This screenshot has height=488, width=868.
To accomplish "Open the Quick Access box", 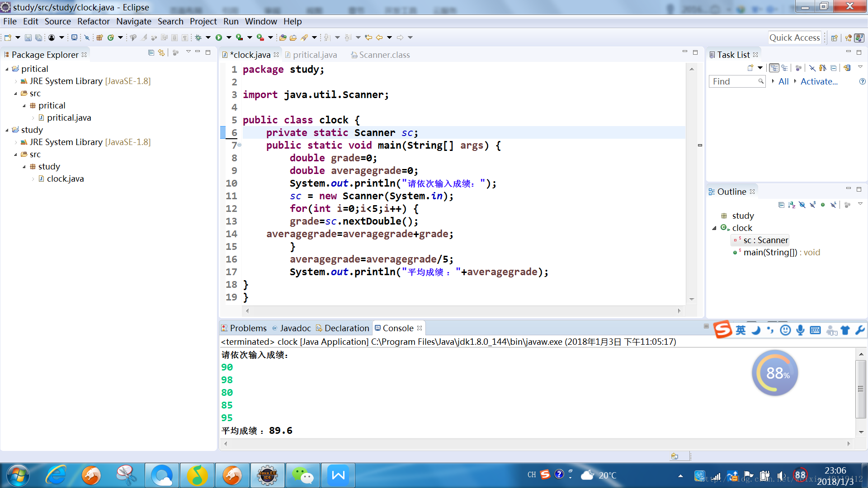I will (x=794, y=38).
